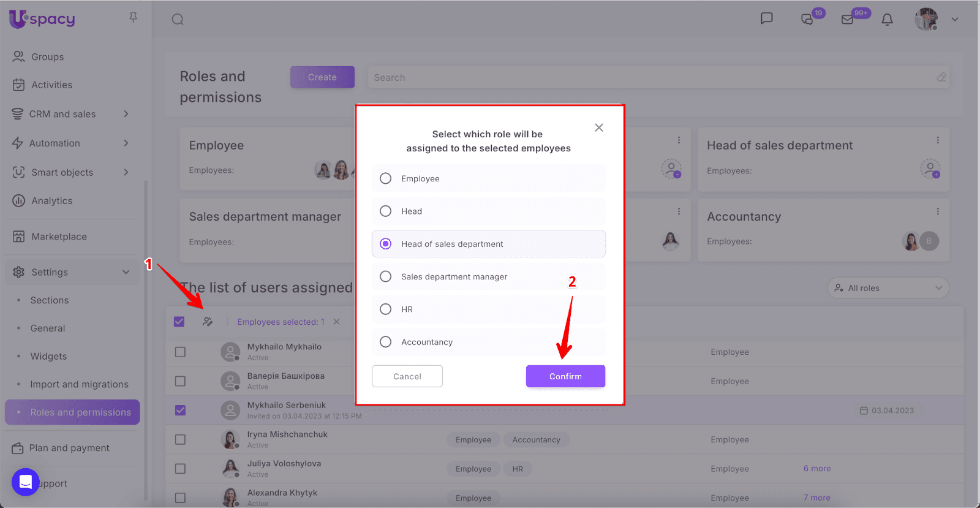Open the notifications bell

(887, 20)
